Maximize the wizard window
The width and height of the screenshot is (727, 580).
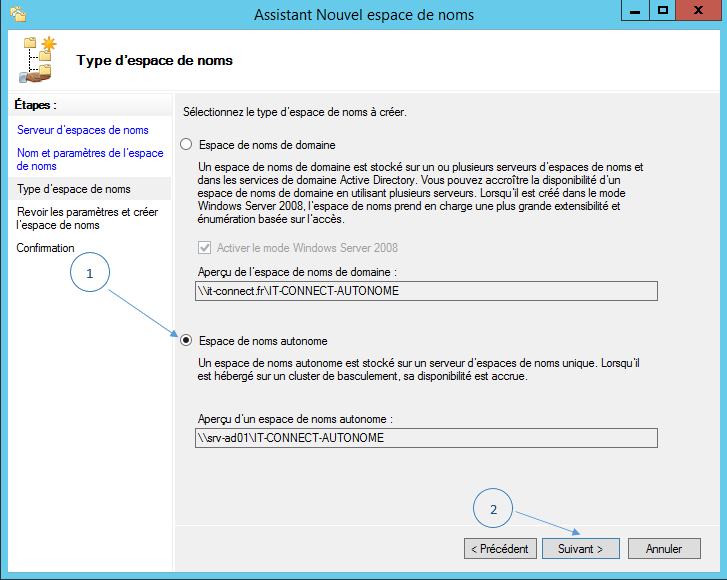pyautogui.click(x=663, y=10)
